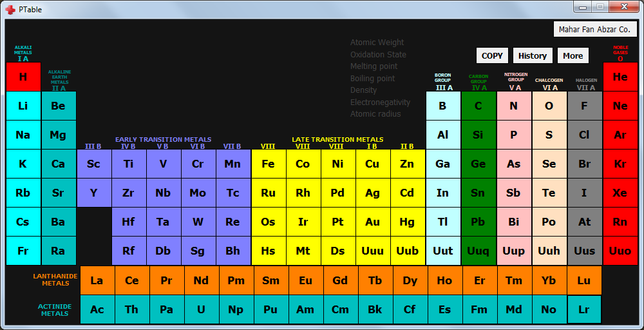Click the Gadolinium (Gd) tile
This screenshot has width=644, height=330.
point(341,280)
